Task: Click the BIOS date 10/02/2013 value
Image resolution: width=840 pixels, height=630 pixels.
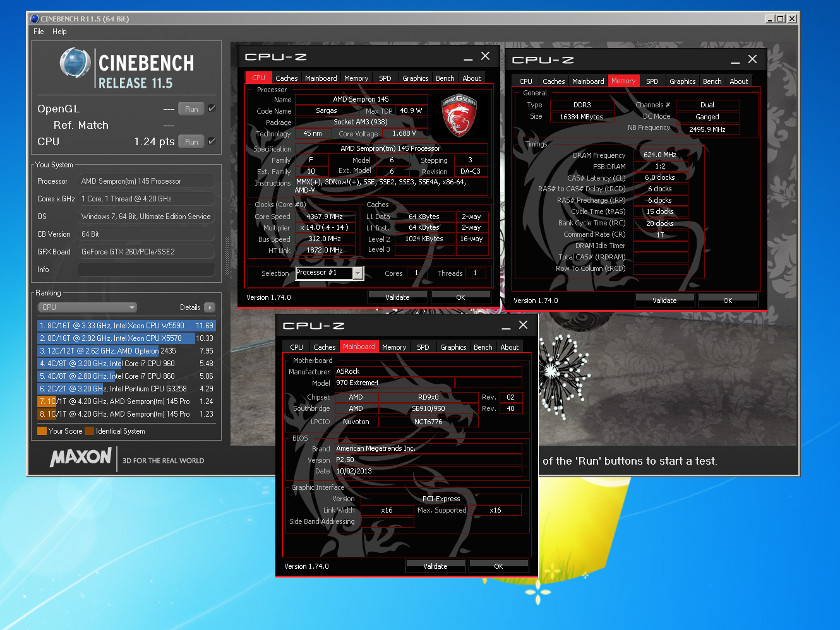Action: 428,472
